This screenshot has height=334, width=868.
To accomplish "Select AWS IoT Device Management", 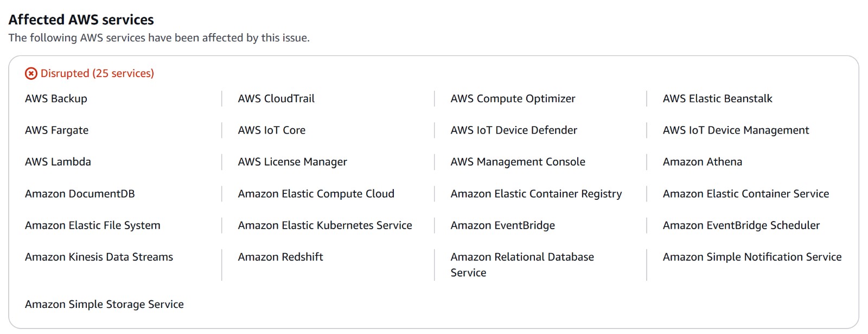I will 736,130.
